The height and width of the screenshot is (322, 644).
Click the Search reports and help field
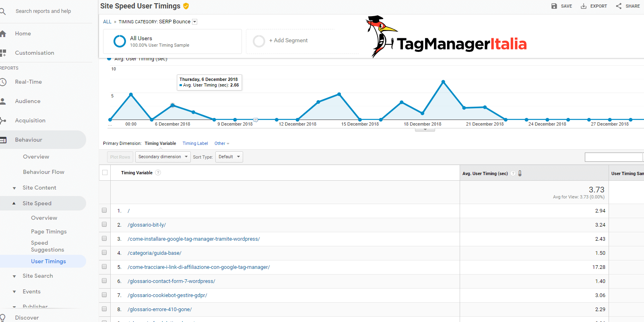43,11
